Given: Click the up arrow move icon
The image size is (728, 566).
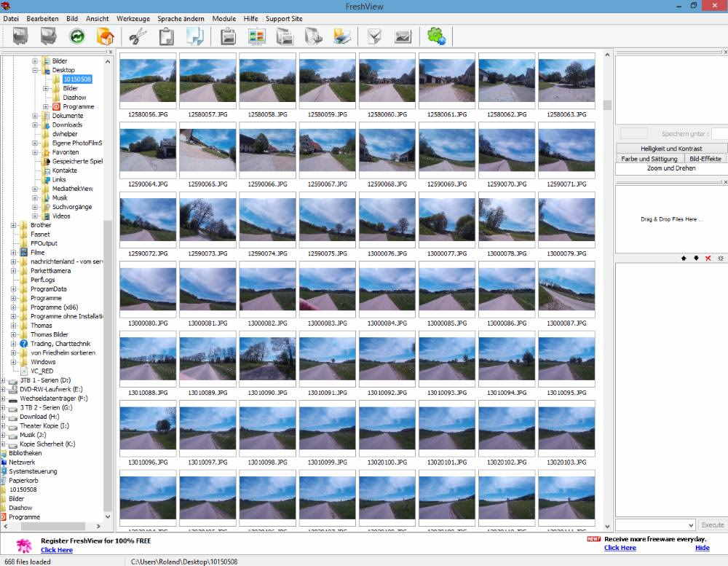Looking at the screenshot, I should point(684,258).
